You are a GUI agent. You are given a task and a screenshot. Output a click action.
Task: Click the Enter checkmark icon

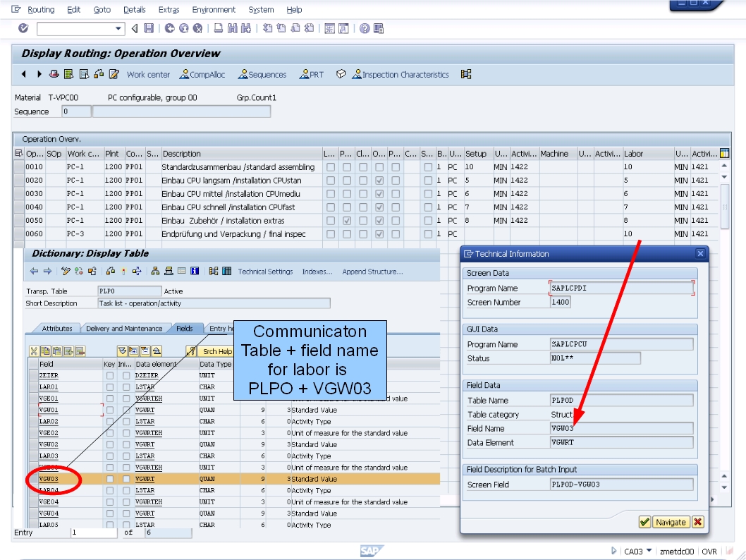click(x=23, y=29)
